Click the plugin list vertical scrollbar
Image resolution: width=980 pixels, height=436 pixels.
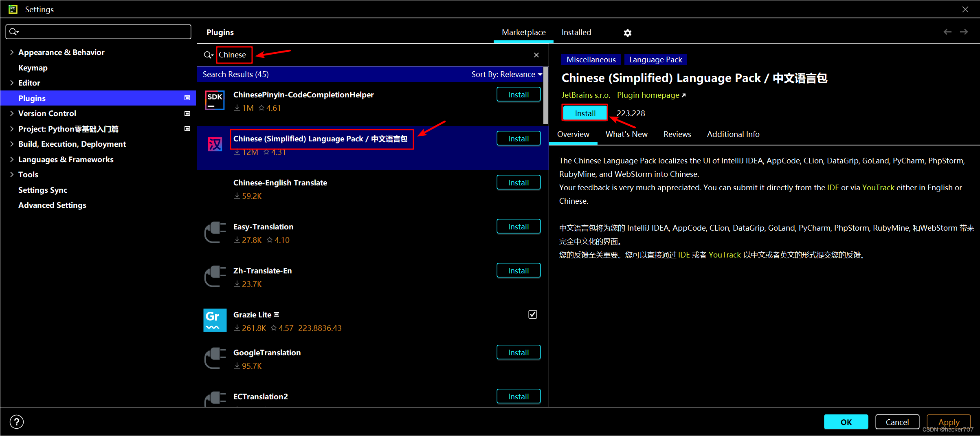(545, 96)
